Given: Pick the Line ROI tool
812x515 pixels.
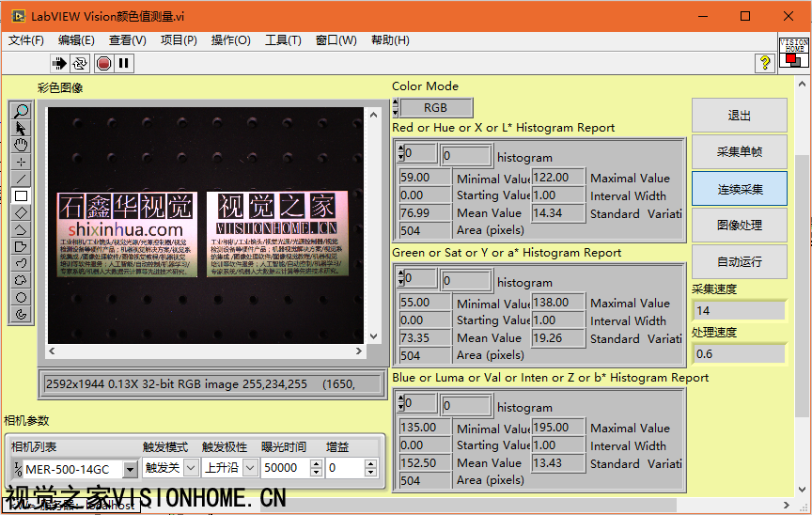Looking at the screenshot, I should (22, 179).
